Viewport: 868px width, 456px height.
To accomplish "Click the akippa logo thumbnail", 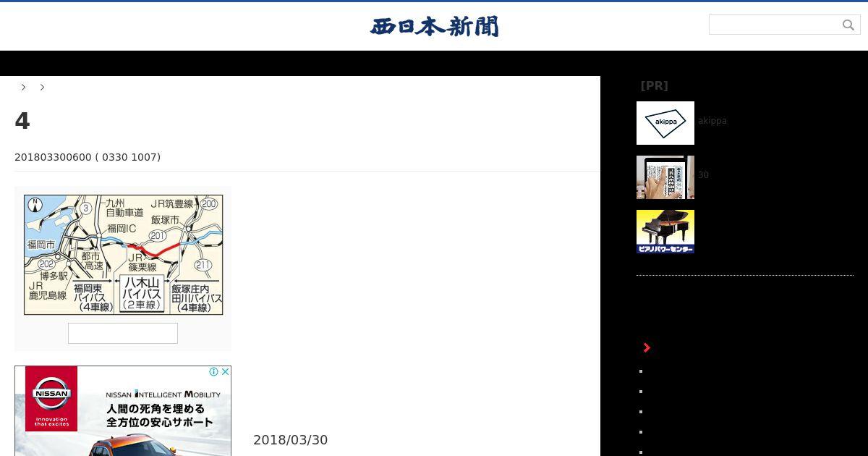I will (665, 123).
